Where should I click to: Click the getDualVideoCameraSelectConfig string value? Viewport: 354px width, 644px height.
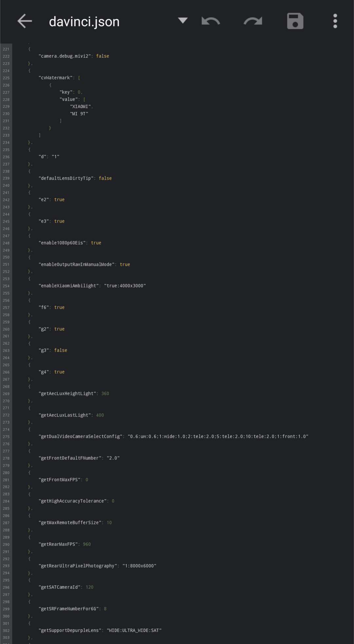218,437
